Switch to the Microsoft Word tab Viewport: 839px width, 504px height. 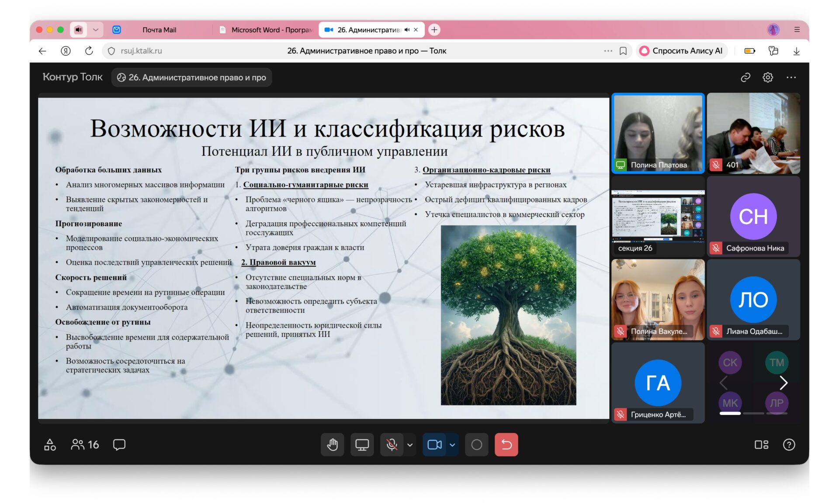pos(267,30)
